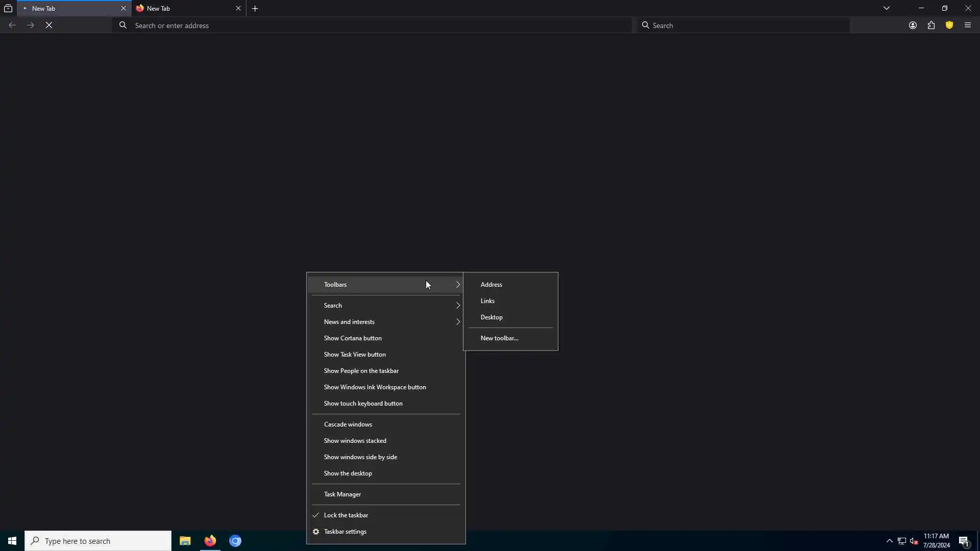The height and width of the screenshot is (551, 980).
Task: Toggle Lock the taskbar option
Action: (346, 515)
